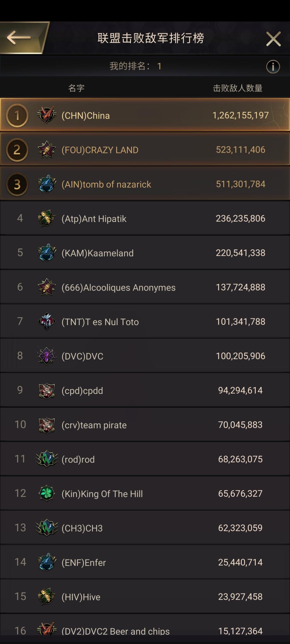
Task: Select the (HIV)Hive alliance row
Action: click(145, 596)
